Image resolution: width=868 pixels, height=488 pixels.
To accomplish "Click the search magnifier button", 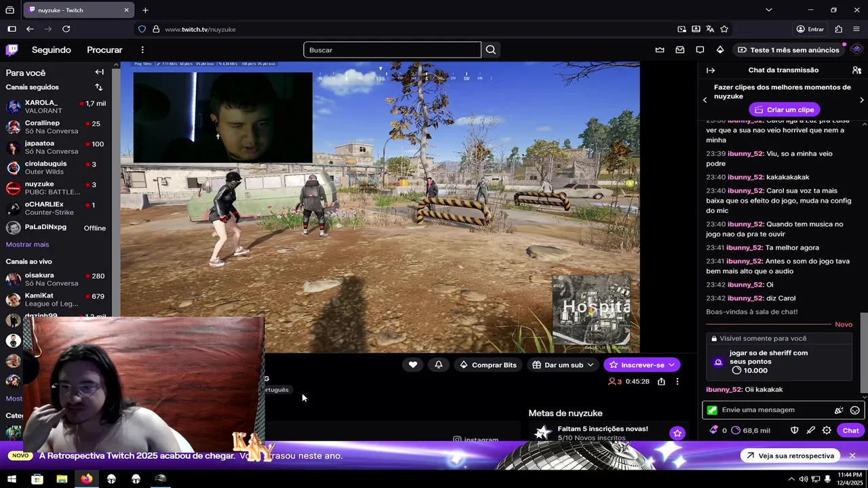I will [491, 49].
